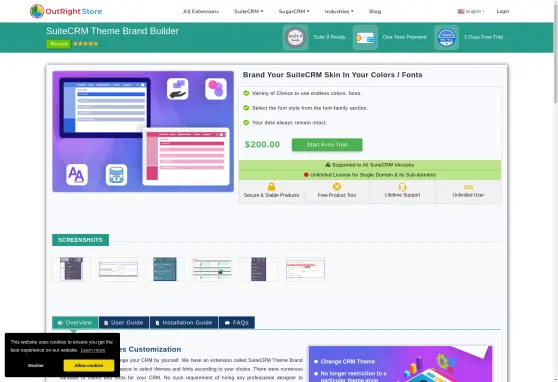Switch to the User Guide tab
This screenshot has height=382, width=558.
[x=124, y=323]
